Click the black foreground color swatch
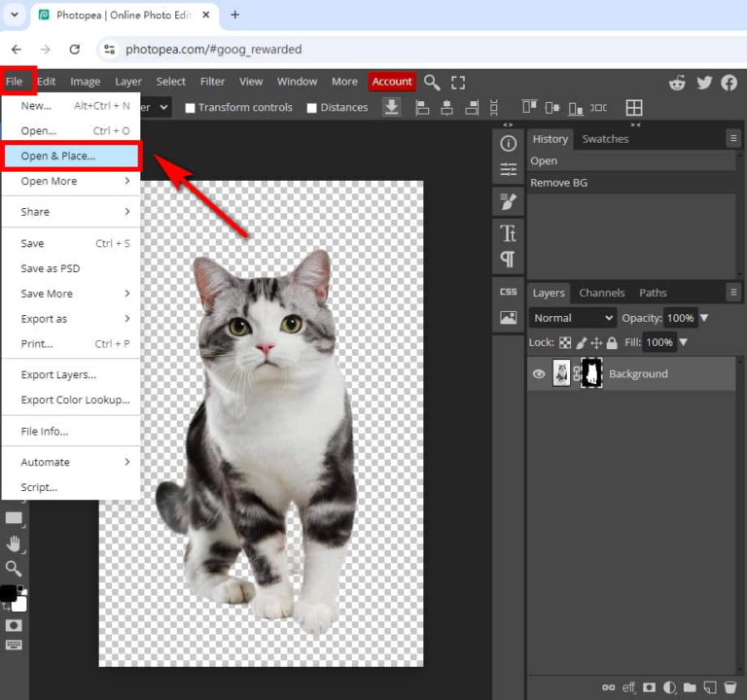 click(8, 593)
